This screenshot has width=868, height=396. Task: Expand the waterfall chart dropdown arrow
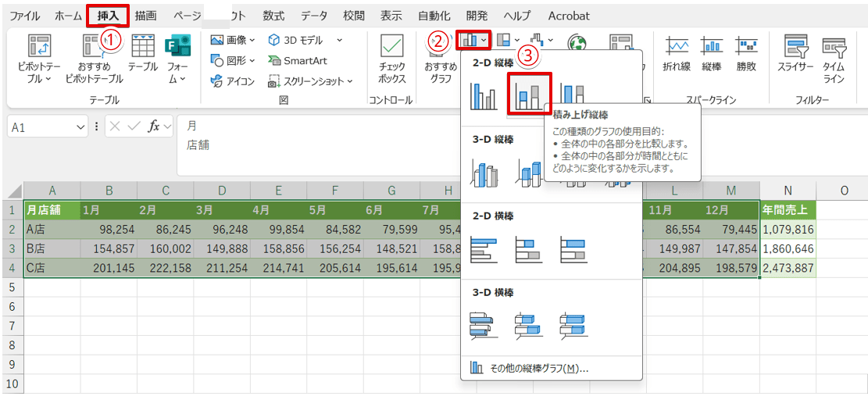coord(550,40)
